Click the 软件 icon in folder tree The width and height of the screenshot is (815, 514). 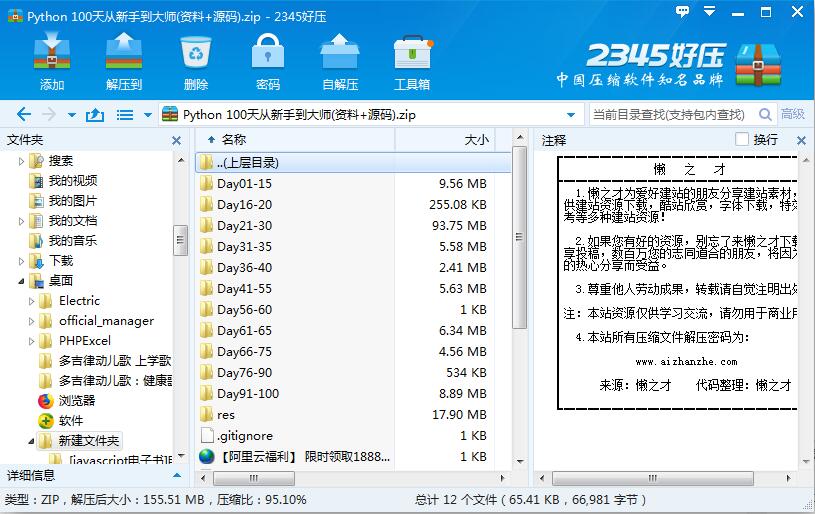46,420
